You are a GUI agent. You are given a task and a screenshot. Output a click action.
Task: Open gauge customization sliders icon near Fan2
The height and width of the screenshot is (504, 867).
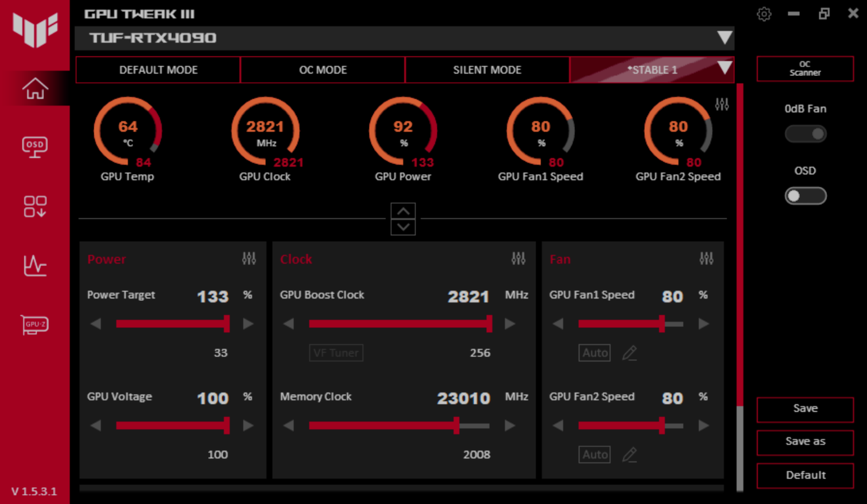tap(722, 104)
